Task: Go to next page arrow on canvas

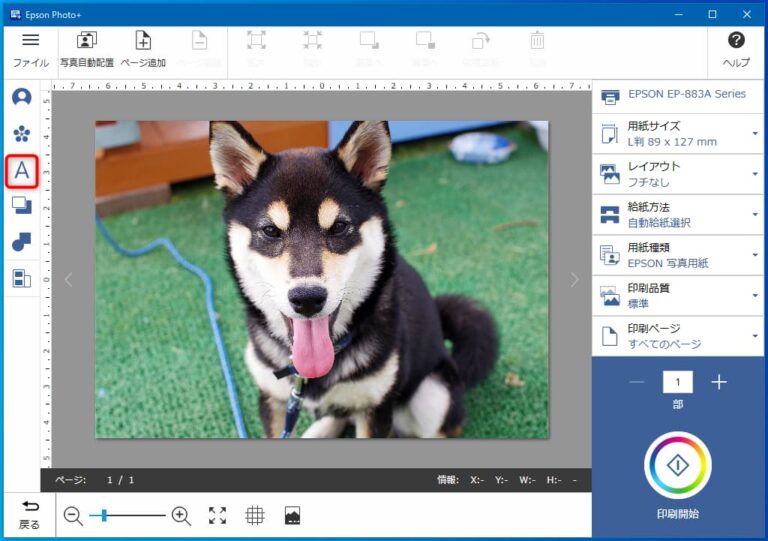Action: 575,280
